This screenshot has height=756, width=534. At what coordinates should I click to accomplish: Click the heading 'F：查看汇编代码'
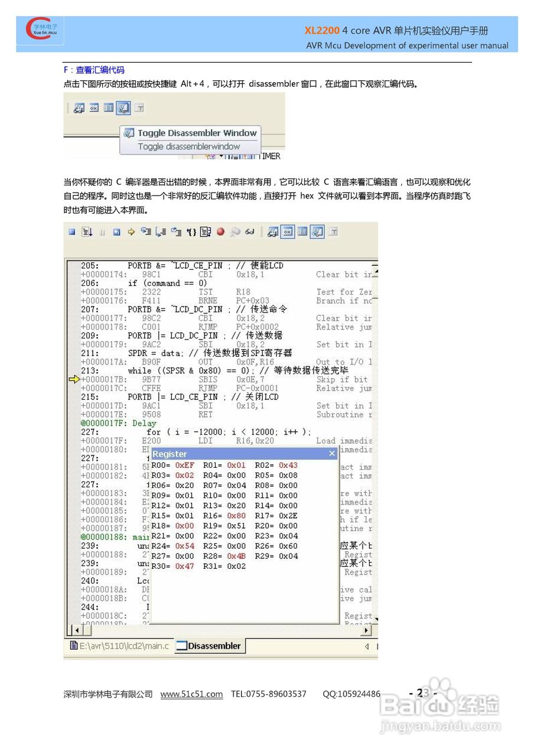point(94,70)
